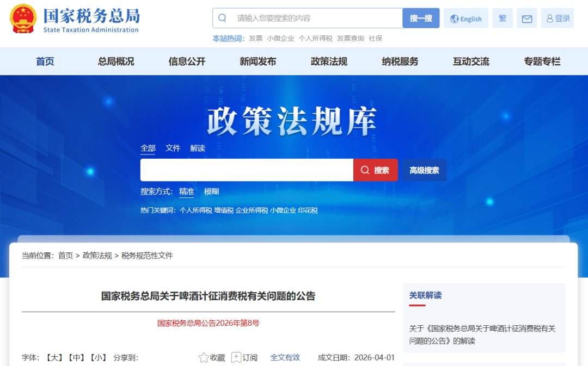Click the 订阅 subscribe icon
The width and height of the screenshot is (588, 366).
click(237, 357)
